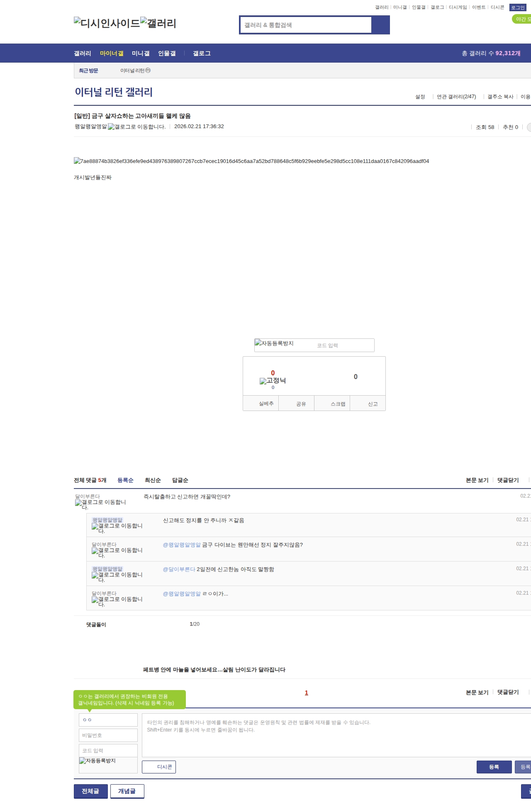Click the 최근 방문 label
The width and height of the screenshot is (531, 812).
point(88,71)
